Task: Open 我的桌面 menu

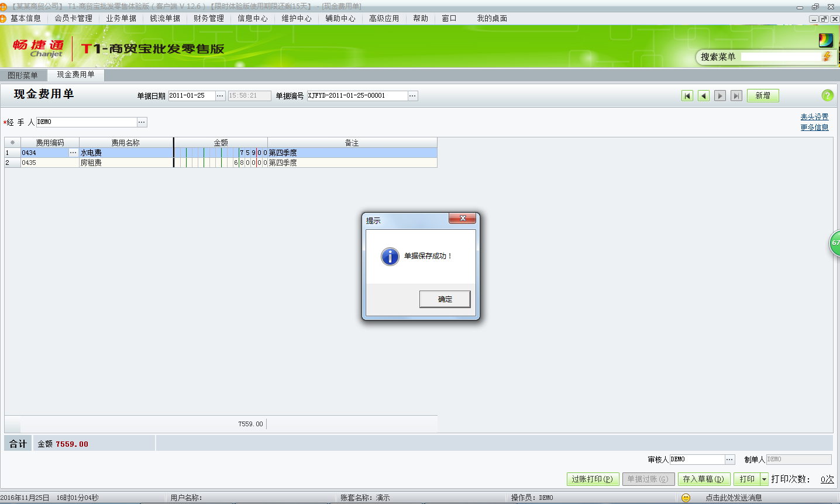Action: [492, 18]
